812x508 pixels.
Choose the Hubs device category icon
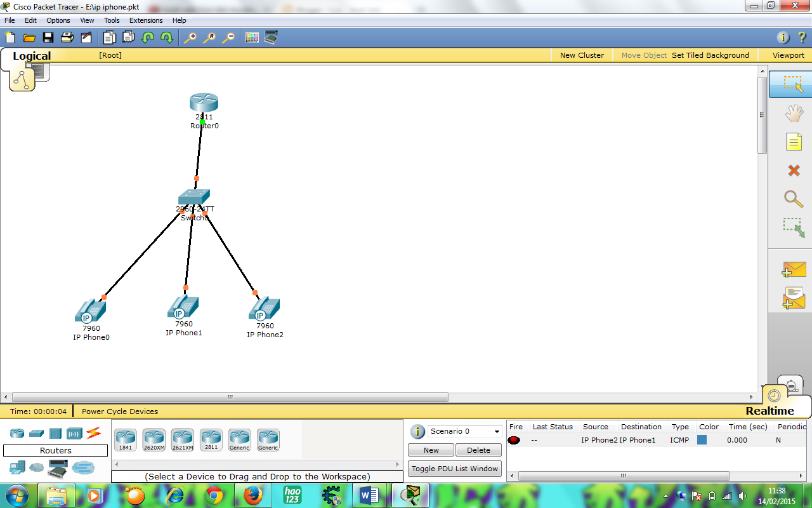pos(55,434)
